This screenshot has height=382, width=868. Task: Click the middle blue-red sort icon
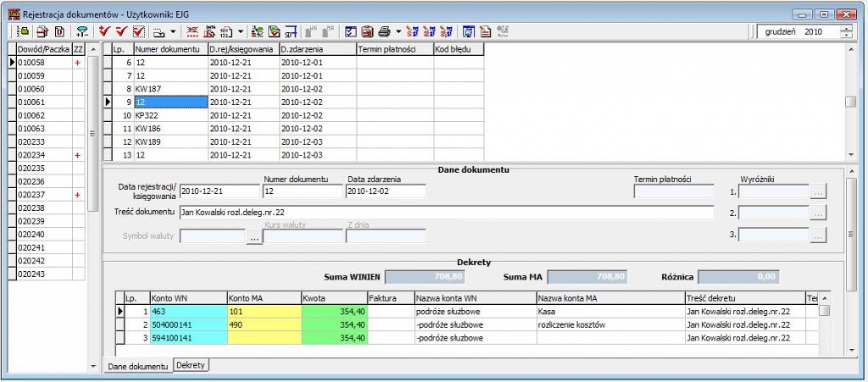click(429, 31)
